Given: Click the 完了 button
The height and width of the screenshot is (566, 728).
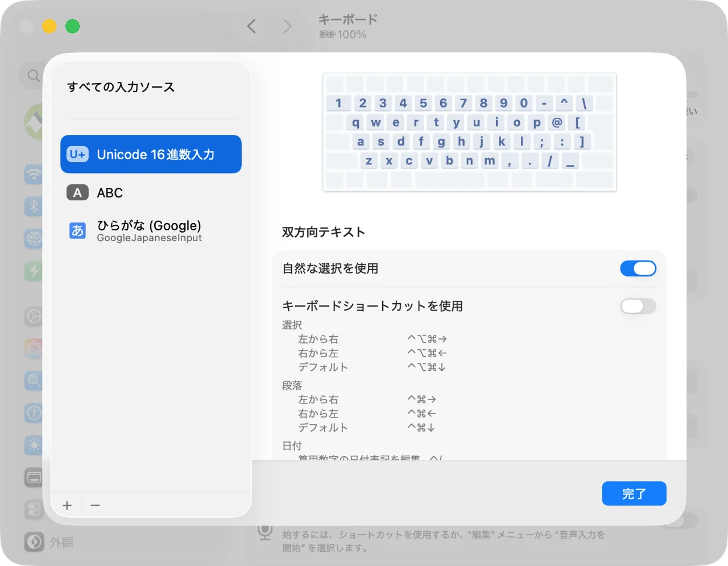Looking at the screenshot, I should pos(634,493).
